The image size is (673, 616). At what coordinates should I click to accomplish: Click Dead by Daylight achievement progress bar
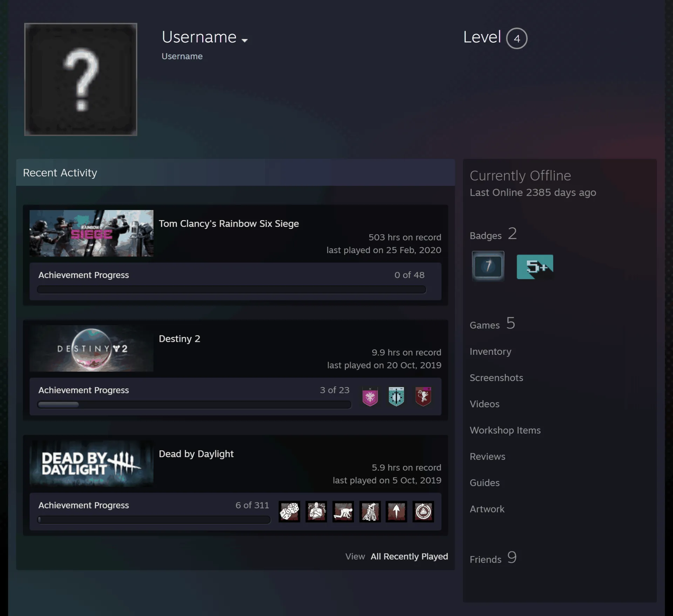pyautogui.click(x=154, y=520)
